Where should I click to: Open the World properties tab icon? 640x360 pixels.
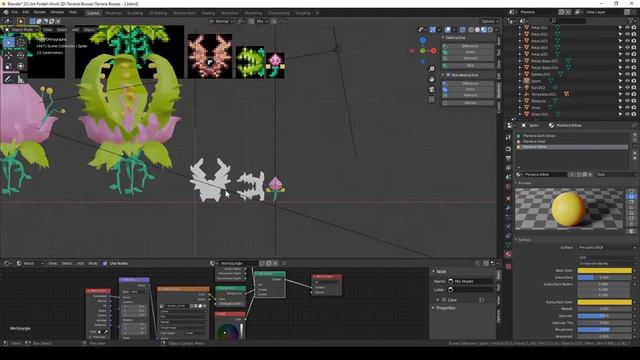click(x=508, y=187)
